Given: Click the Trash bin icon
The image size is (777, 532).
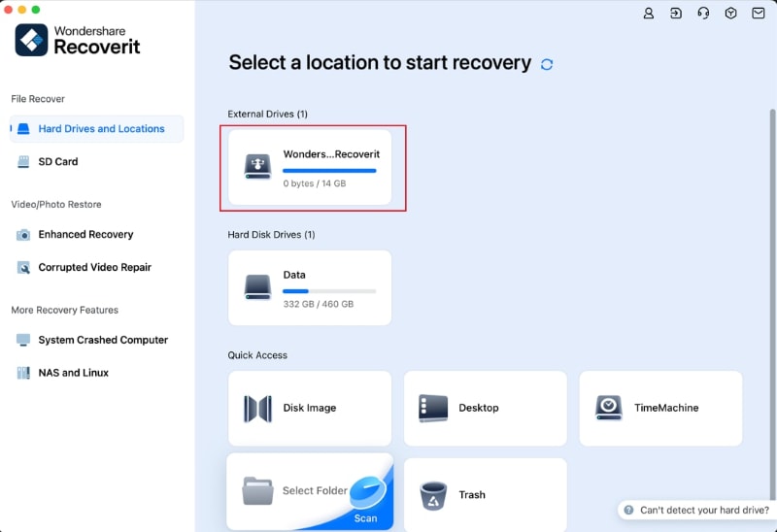Looking at the screenshot, I should point(433,495).
